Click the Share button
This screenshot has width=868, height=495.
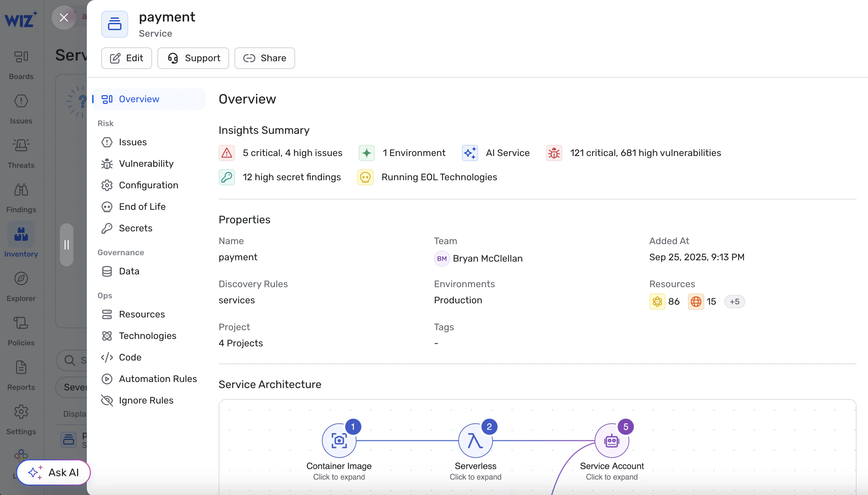[265, 58]
